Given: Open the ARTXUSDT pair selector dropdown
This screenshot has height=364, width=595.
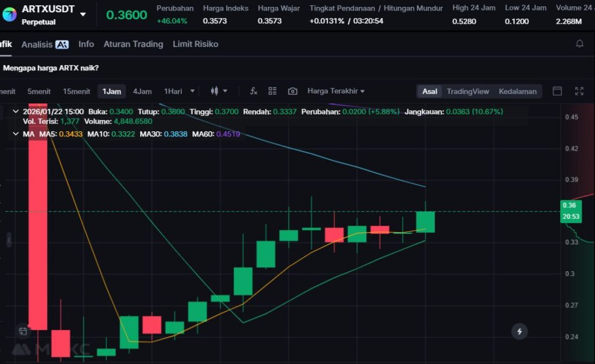Looking at the screenshot, I should point(83,14).
